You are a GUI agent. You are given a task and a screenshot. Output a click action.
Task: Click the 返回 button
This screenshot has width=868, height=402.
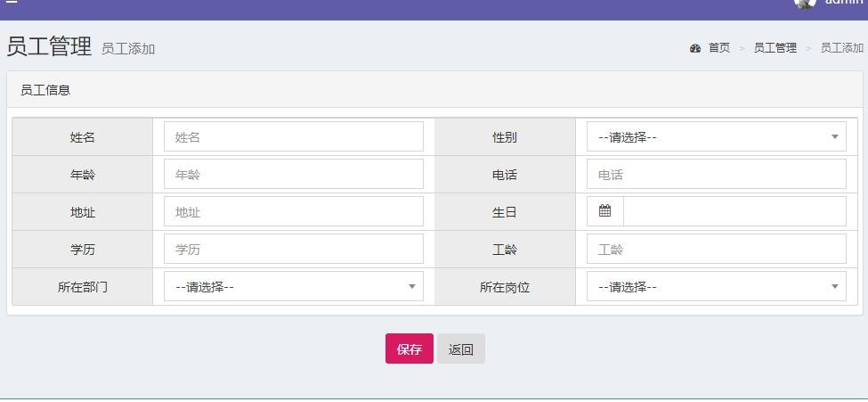click(x=460, y=349)
